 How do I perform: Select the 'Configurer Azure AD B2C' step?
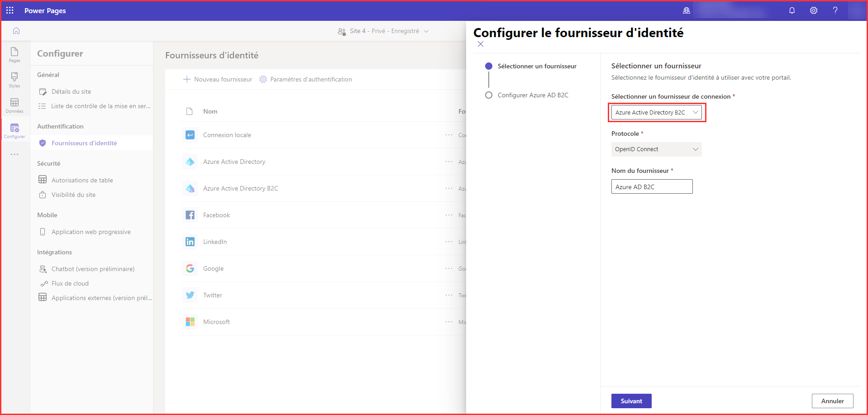[527, 95]
